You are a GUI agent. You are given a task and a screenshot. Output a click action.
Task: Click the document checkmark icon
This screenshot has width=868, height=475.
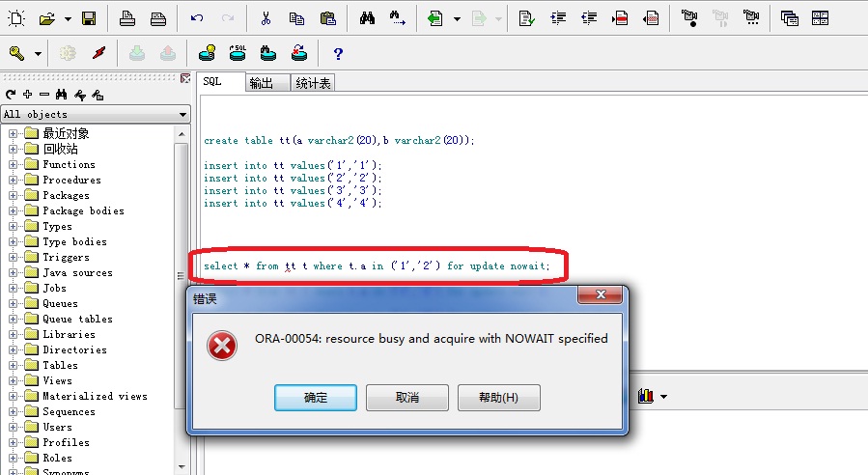pos(526,18)
